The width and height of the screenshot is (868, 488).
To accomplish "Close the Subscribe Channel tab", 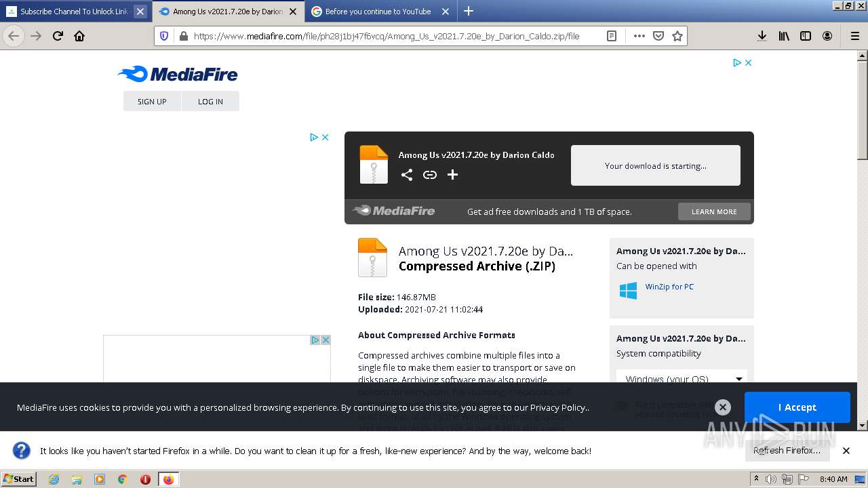I will tap(140, 12).
